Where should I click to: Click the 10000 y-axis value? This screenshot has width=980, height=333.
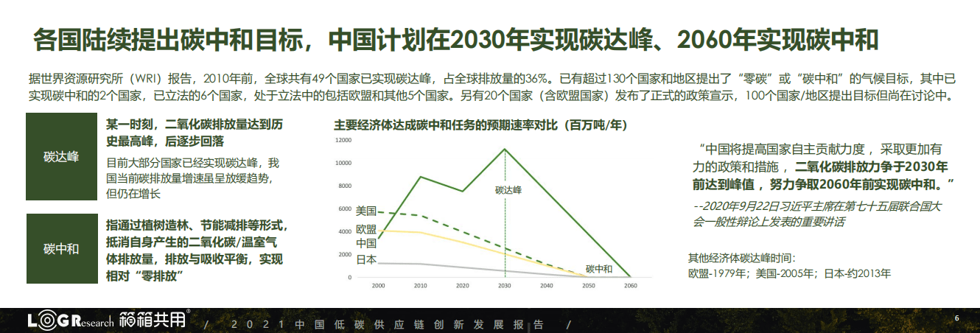[x=344, y=163]
